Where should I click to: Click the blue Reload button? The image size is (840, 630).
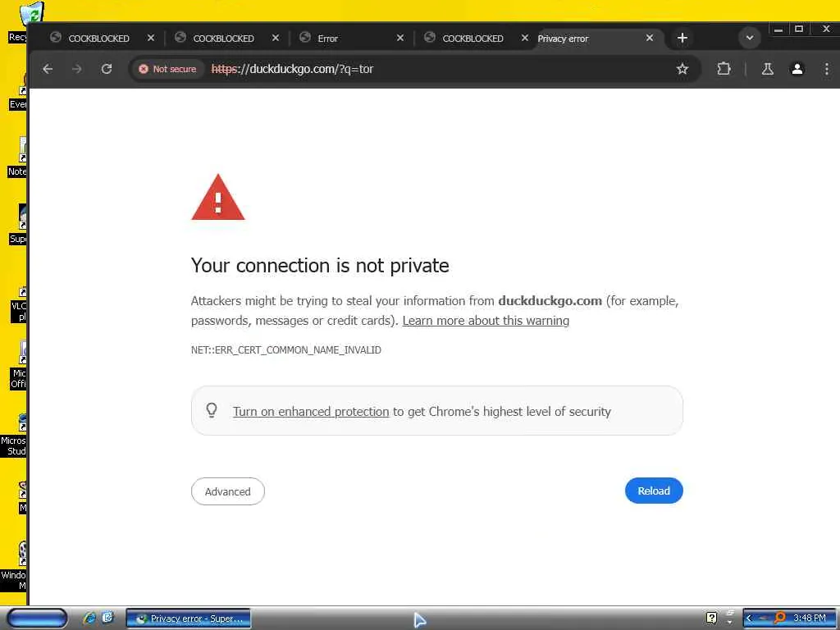click(x=654, y=491)
